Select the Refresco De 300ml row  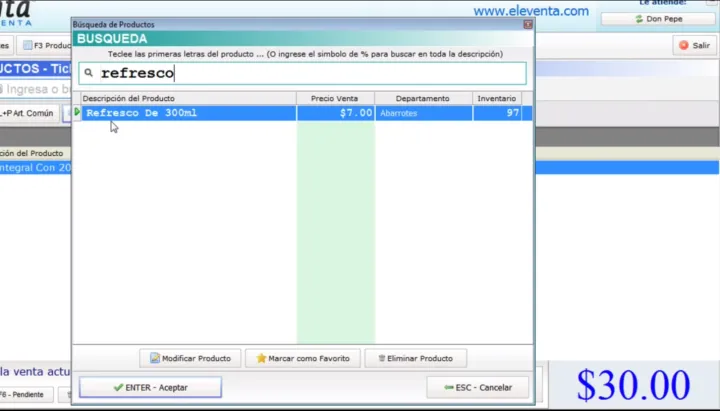(190, 113)
